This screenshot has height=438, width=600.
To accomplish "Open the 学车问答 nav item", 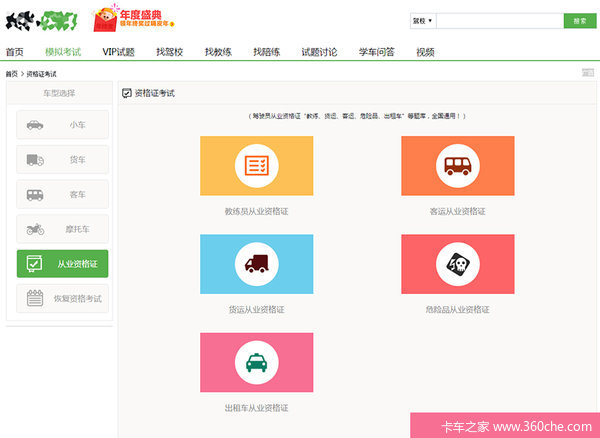I will coord(377,52).
